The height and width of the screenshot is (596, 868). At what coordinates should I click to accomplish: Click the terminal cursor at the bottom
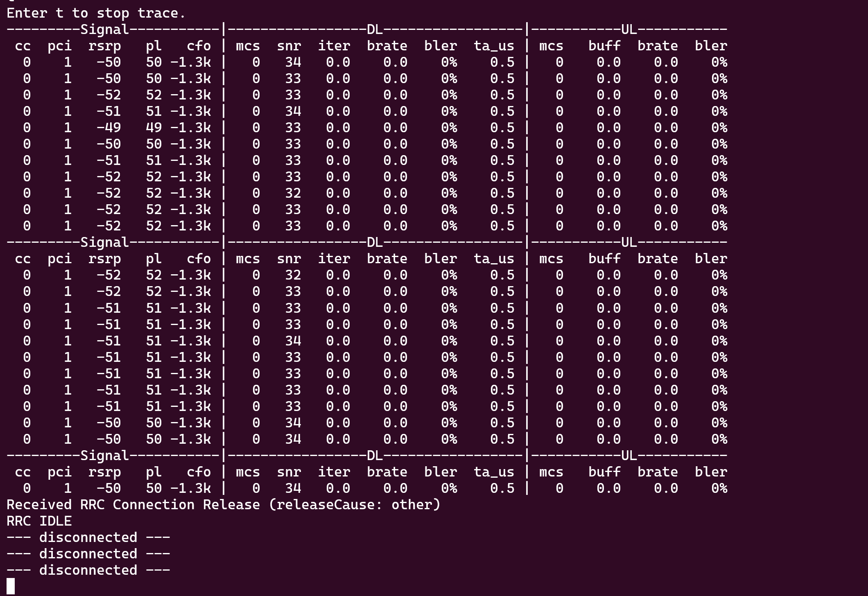(11, 587)
